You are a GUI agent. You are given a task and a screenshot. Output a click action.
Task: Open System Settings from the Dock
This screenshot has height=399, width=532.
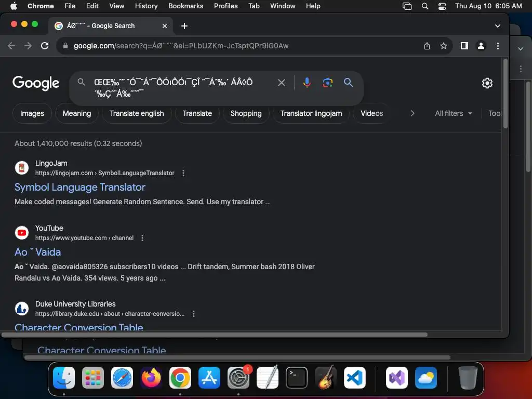pyautogui.click(x=238, y=378)
